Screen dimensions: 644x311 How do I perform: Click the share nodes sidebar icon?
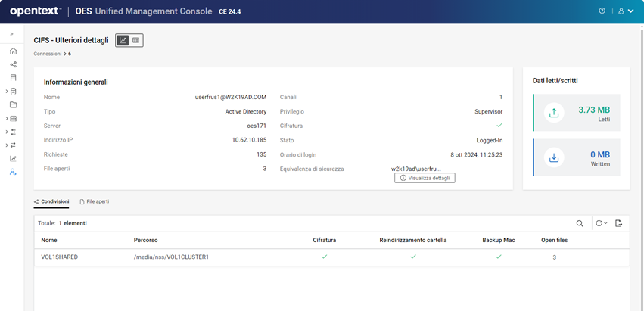tap(13, 64)
